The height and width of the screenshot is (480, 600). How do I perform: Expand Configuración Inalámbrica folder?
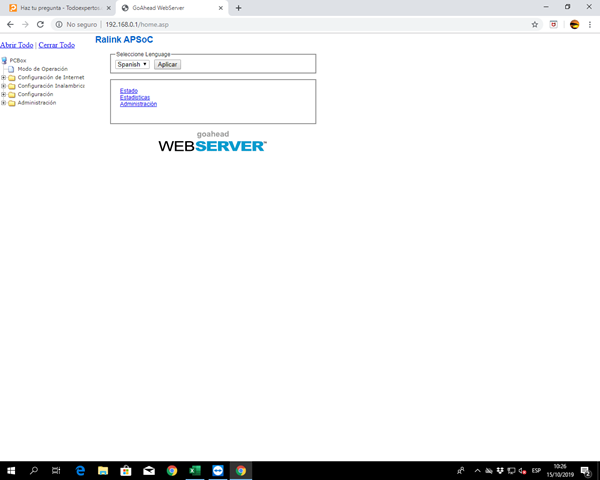pos(3,86)
